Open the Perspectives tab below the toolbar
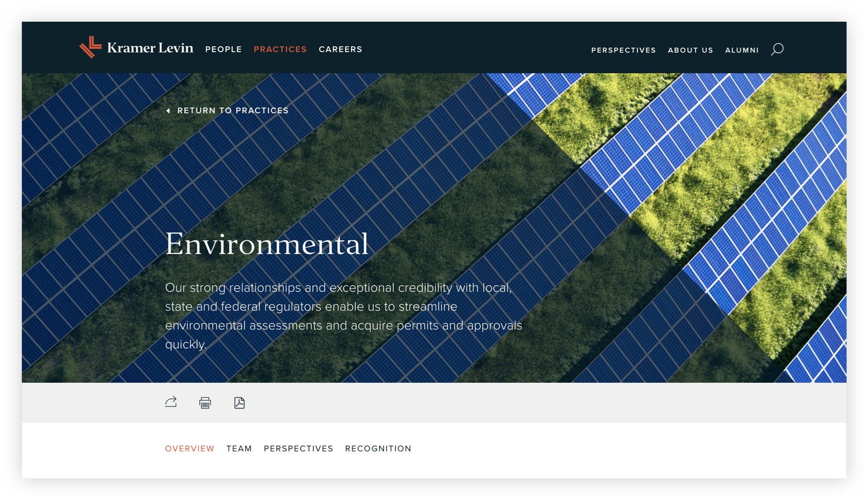 click(x=298, y=448)
